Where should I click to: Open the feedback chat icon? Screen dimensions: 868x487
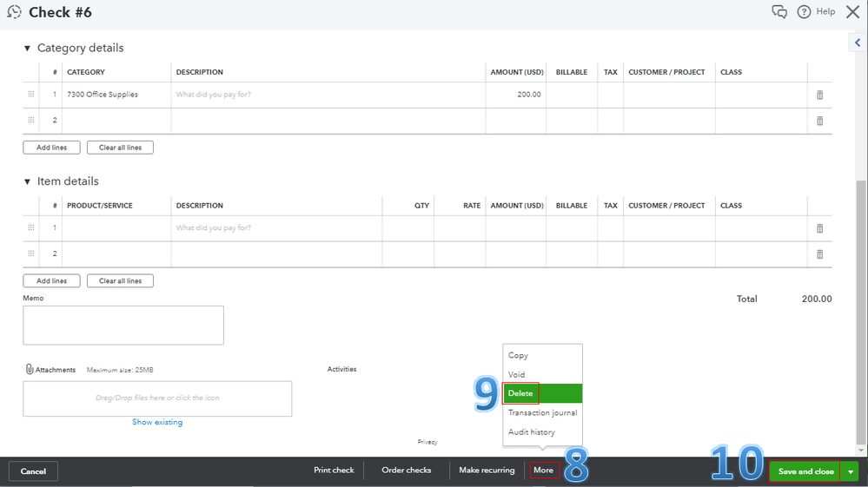[x=779, y=11]
